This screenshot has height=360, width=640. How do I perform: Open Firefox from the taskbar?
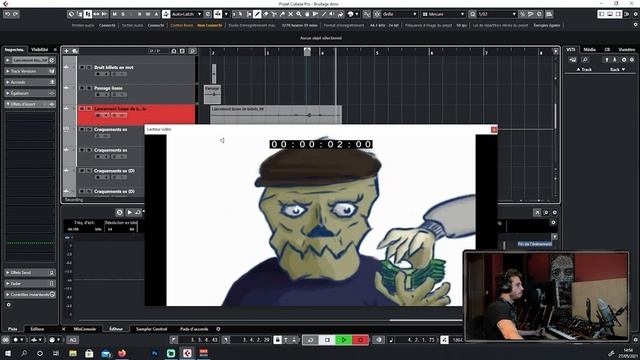[x=122, y=353]
